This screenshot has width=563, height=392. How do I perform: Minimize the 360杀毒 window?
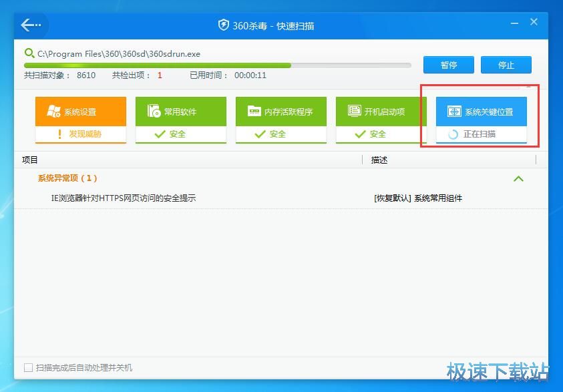pyautogui.click(x=514, y=23)
